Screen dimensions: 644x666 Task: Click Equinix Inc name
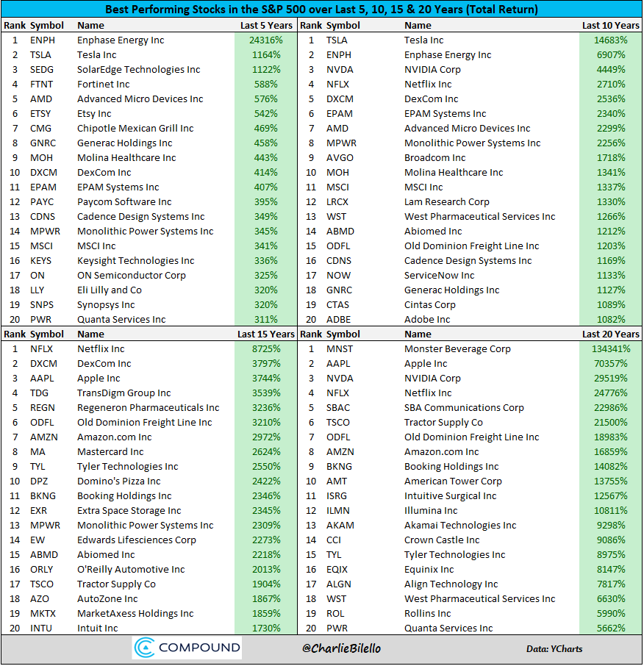(429, 570)
